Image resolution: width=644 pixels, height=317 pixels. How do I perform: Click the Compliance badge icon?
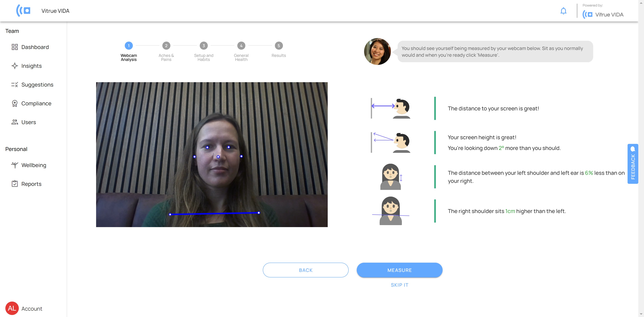[15, 103]
